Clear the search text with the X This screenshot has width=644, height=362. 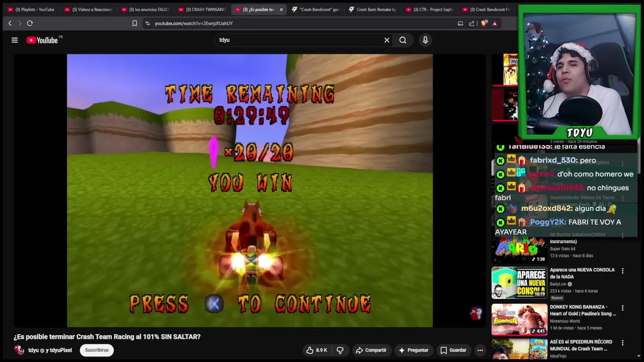pos(387,40)
